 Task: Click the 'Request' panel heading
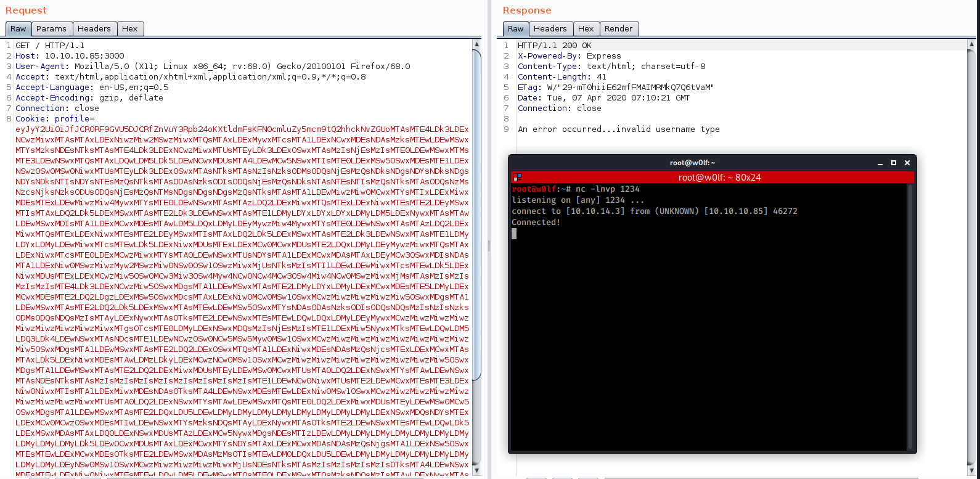pyautogui.click(x=26, y=10)
